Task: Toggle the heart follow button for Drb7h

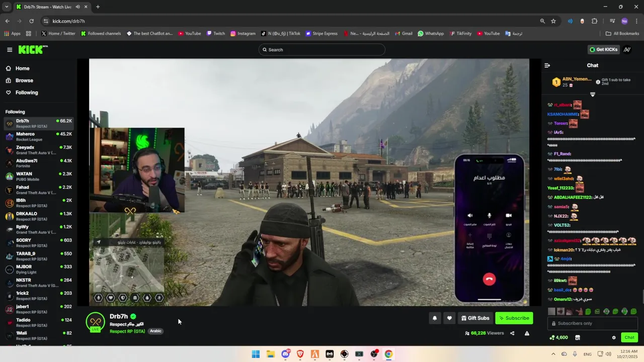Action: point(449,318)
